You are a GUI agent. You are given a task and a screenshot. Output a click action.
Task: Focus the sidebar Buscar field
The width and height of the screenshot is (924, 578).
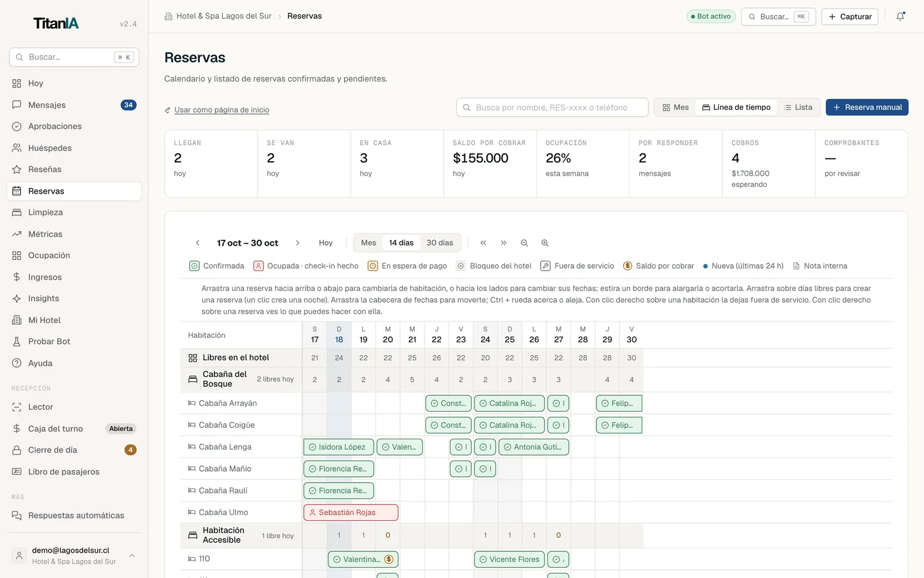tap(74, 57)
